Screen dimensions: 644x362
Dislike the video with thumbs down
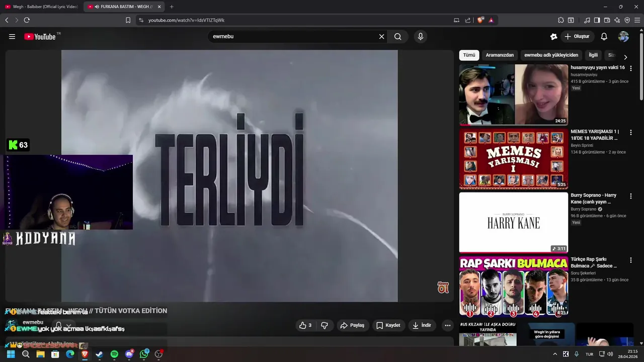[x=325, y=325]
